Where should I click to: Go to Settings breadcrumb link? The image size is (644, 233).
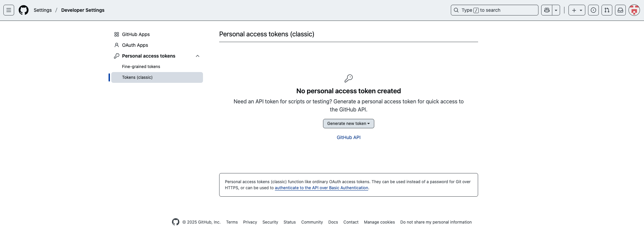43,10
